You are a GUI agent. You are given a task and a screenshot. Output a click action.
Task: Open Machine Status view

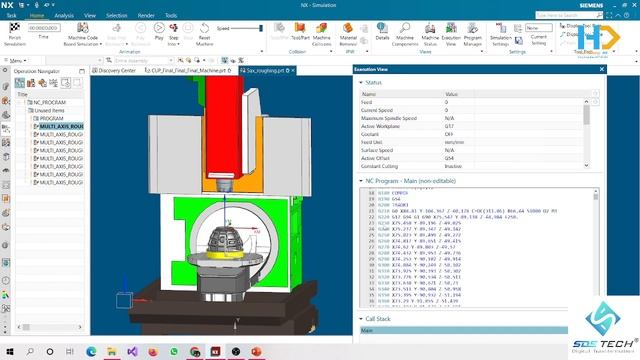tap(430, 34)
